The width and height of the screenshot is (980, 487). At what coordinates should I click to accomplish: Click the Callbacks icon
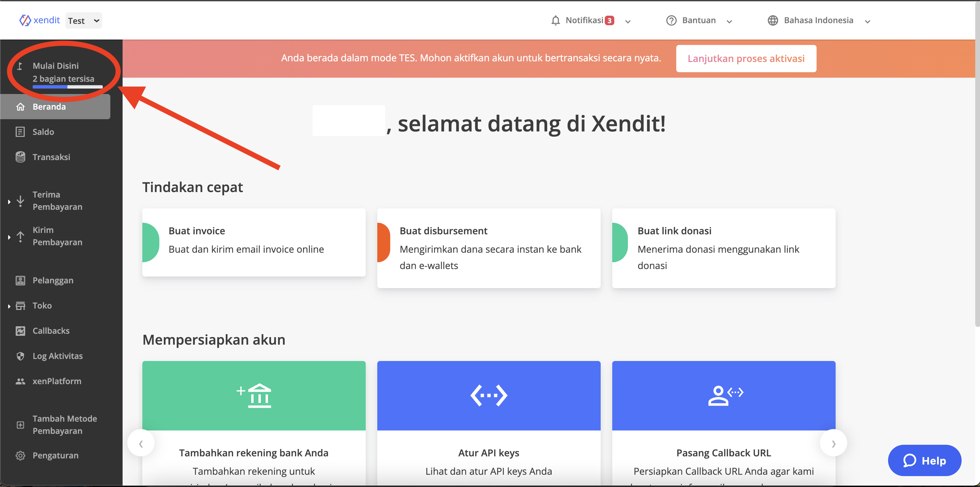20,331
